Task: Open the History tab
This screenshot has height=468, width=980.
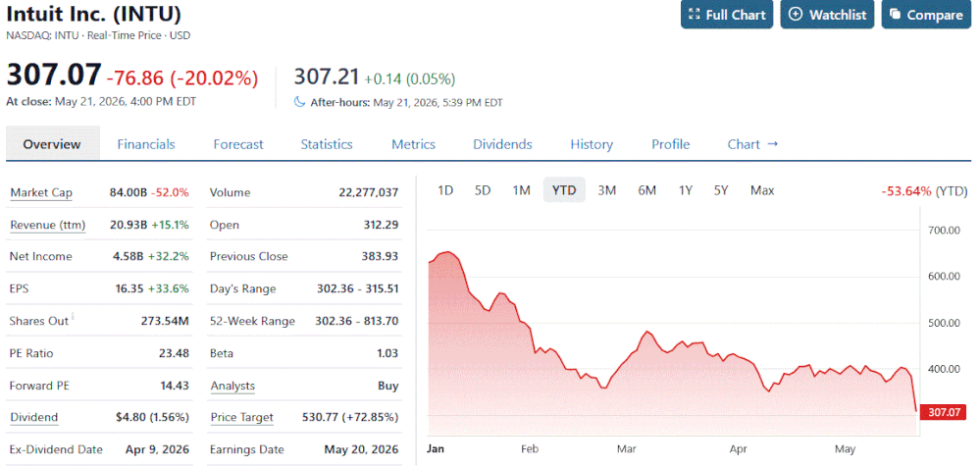Action: 592,144
